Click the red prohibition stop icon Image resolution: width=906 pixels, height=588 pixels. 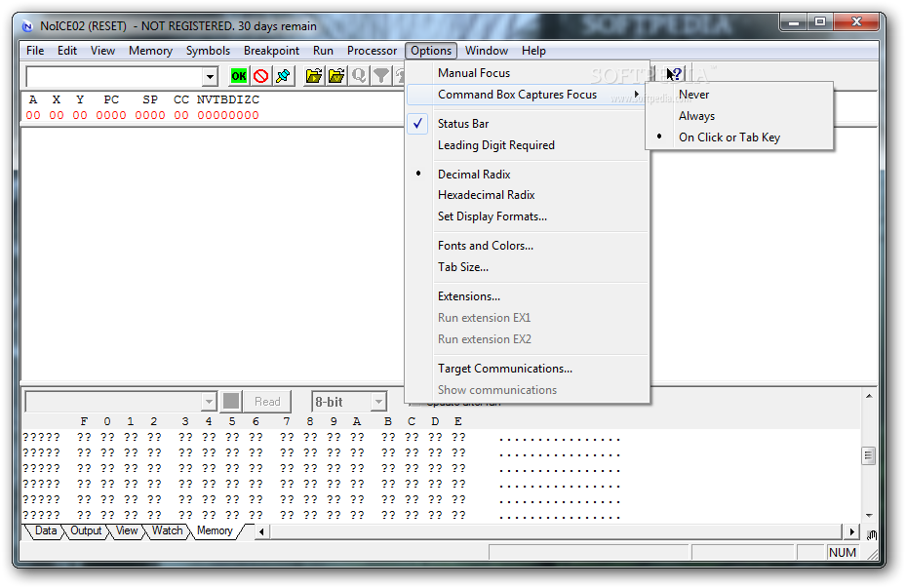[x=260, y=76]
